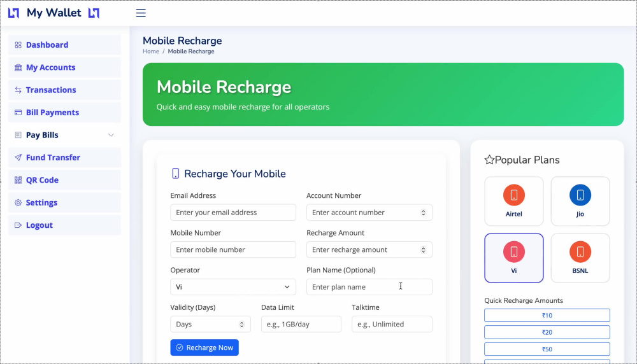Screen dimensions: 637x364
Task: Click the Quick Recharge Amounts label
Action: [524, 301]
